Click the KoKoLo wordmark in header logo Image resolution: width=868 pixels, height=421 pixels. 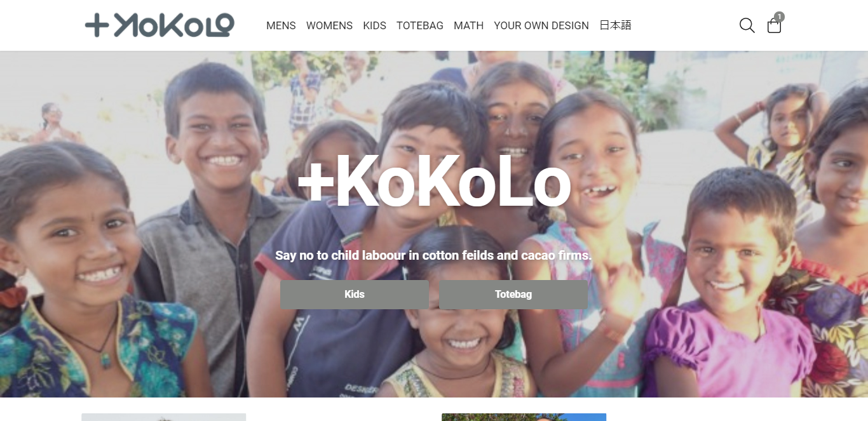click(x=174, y=25)
